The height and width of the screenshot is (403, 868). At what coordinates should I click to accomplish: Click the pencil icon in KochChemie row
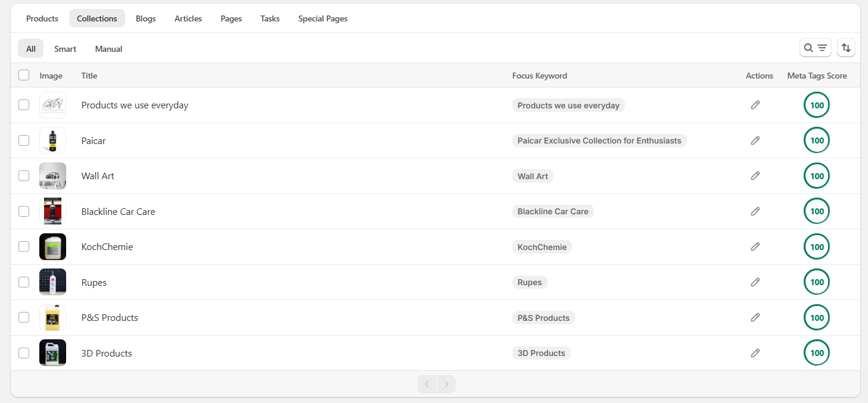click(x=755, y=246)
